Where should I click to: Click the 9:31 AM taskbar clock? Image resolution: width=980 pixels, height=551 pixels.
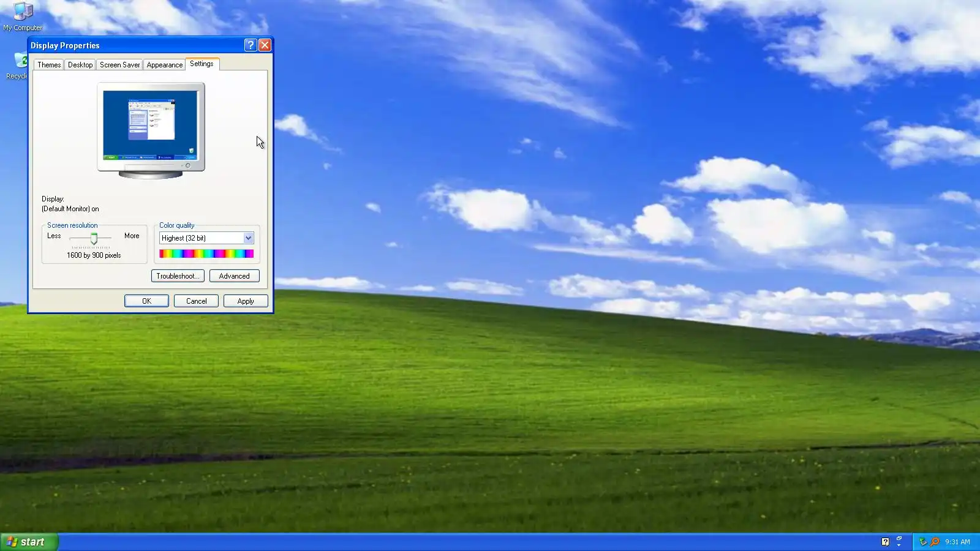click(x=957, y=542)
